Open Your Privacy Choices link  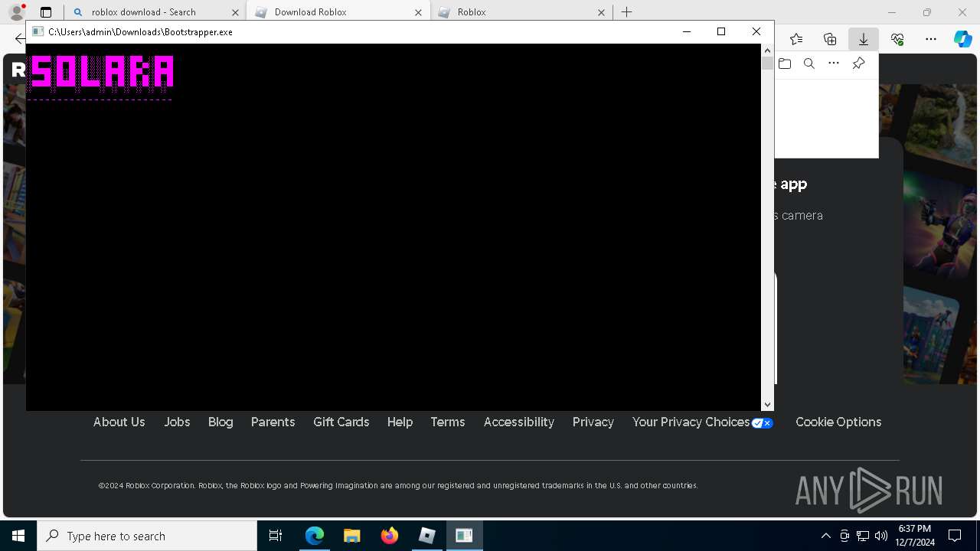pos(702,422)
